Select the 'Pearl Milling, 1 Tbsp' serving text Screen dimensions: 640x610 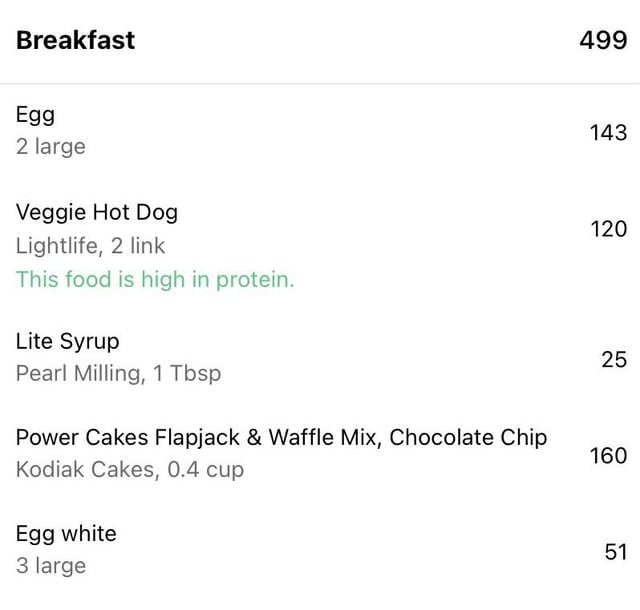tap(119, 373)
